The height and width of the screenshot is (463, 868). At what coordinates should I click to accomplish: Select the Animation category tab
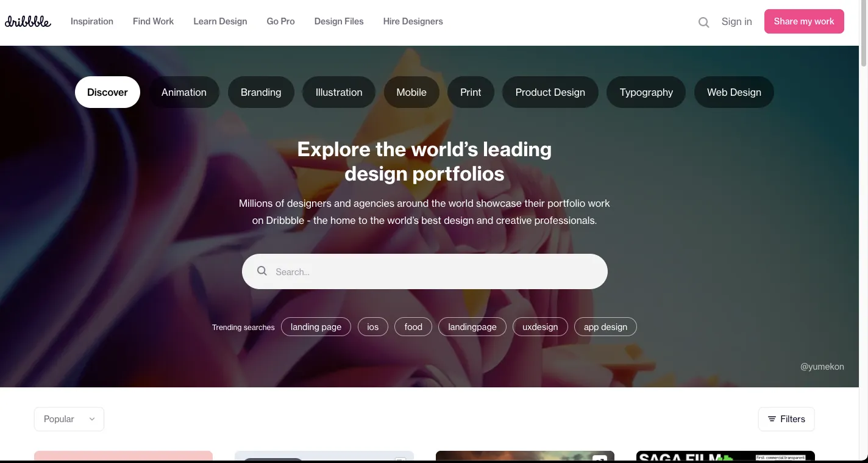pyautogui.click(x=183, y=92)
